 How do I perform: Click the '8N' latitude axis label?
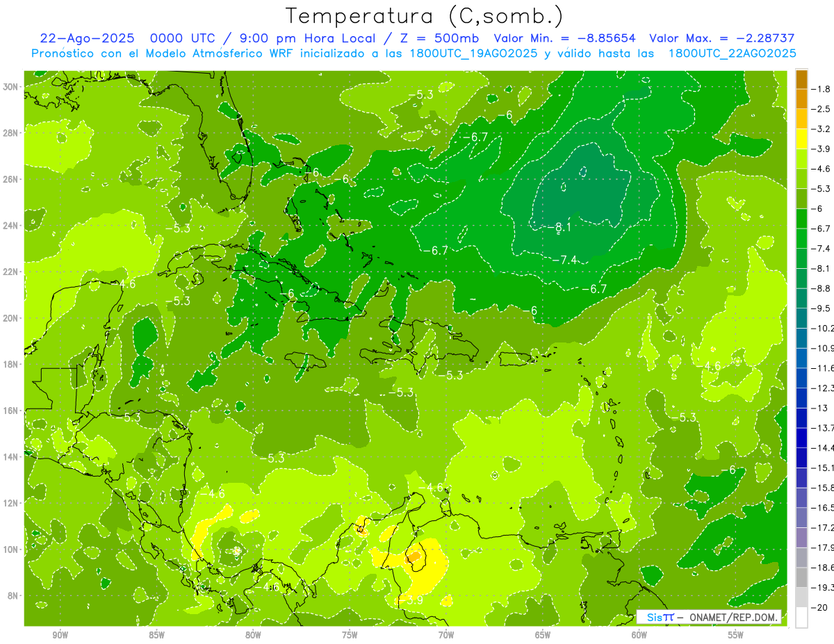(13, 595)
